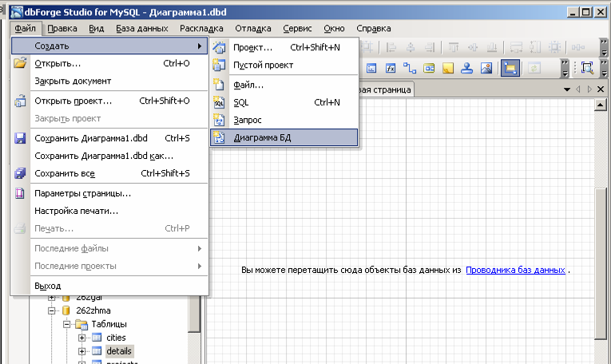
Task: Toggle the highlighted yellow frame toolbar button
Action: [510, 68]
